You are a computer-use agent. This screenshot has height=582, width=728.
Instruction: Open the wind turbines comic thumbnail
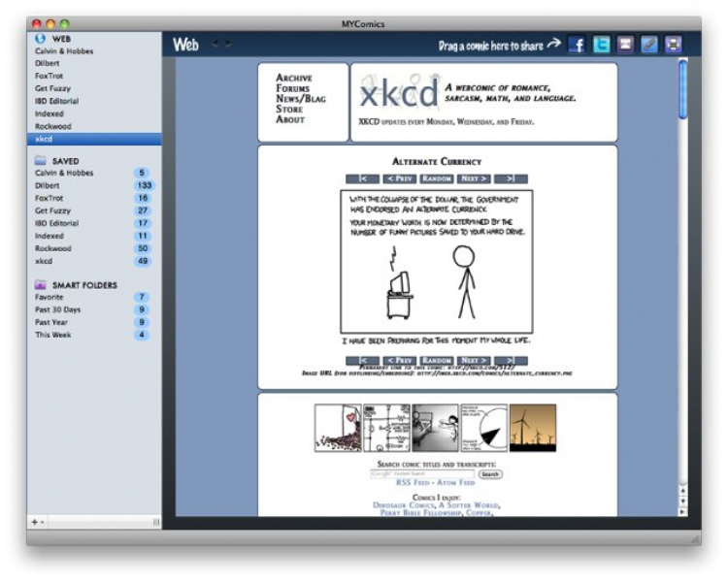[x=533, y=428]
